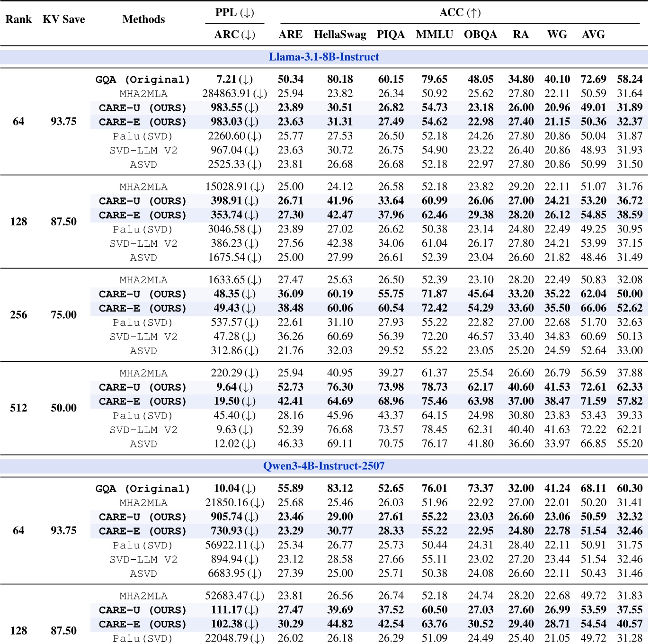This screenshot has height=644, width=650.
Task: Click the OBQA column label
Action: [481, 35]
